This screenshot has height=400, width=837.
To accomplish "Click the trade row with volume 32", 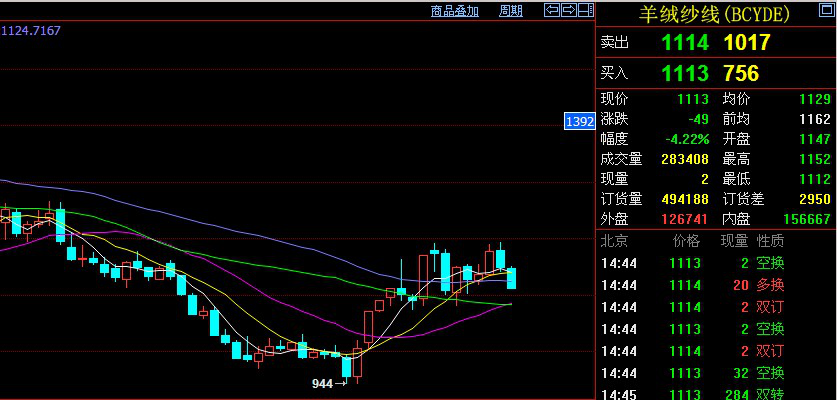I will coord(715,373).
